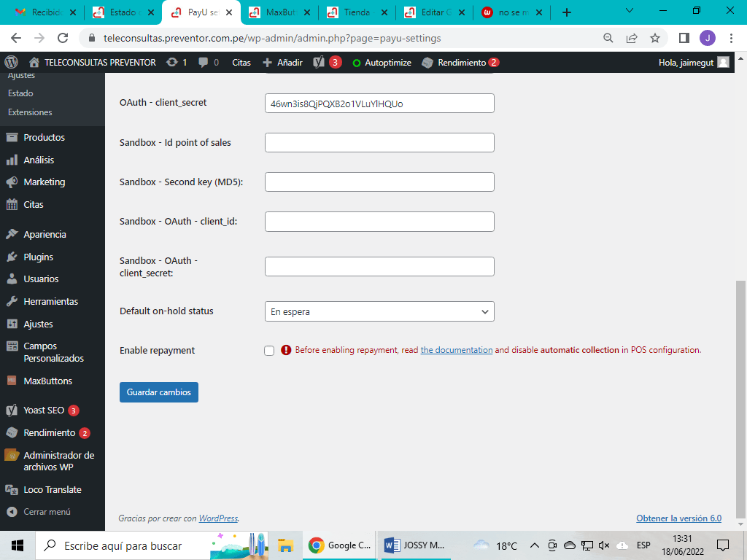Click the Cerrar menú collapse arrow icon
Image resolution: width=747 pixels, height=560 pixels.
click(x=12, y=512)
